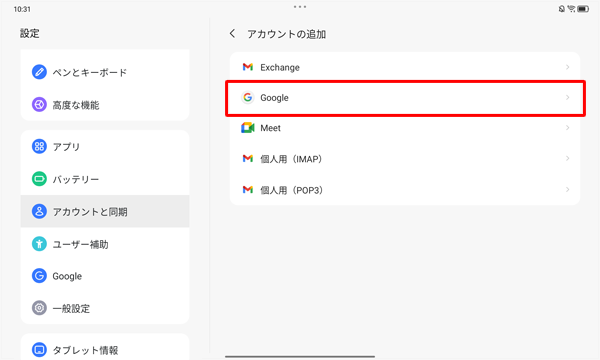Viewport: 600px width, 360px height.
Task: Add a Google account
Action: tap(405, 98)
